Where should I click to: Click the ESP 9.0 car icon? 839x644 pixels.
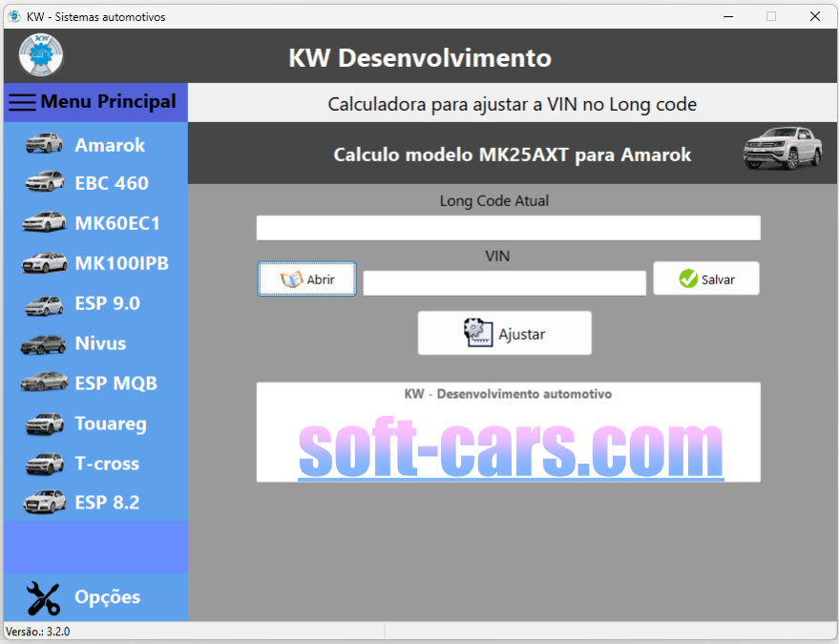(x=44, y=305)
